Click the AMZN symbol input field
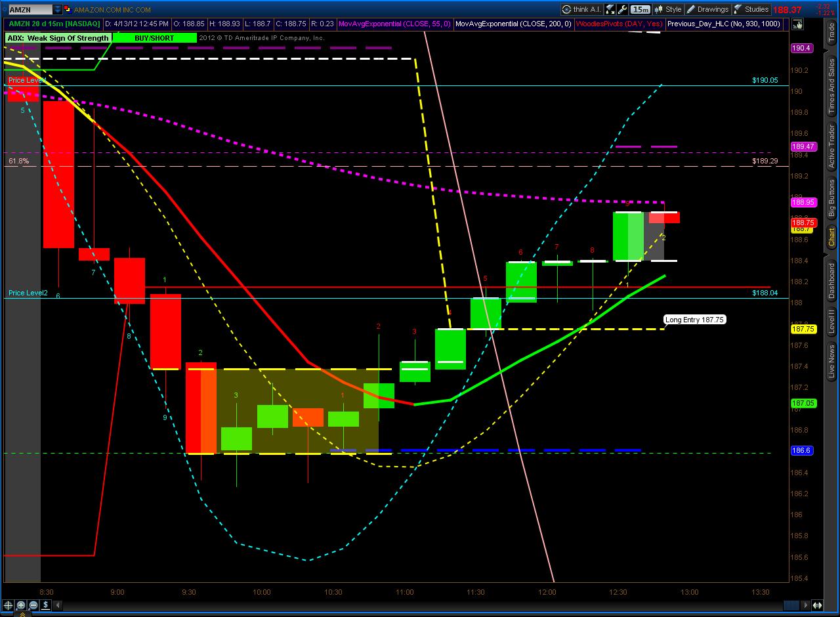This screenshot has height=617, width=840. [x=30, y=10]
